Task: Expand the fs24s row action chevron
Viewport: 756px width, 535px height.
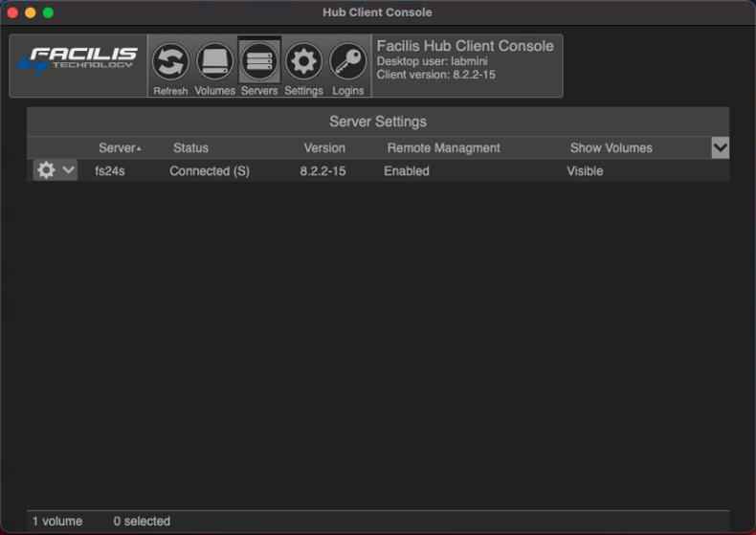Action: click(x=69, y=169)
